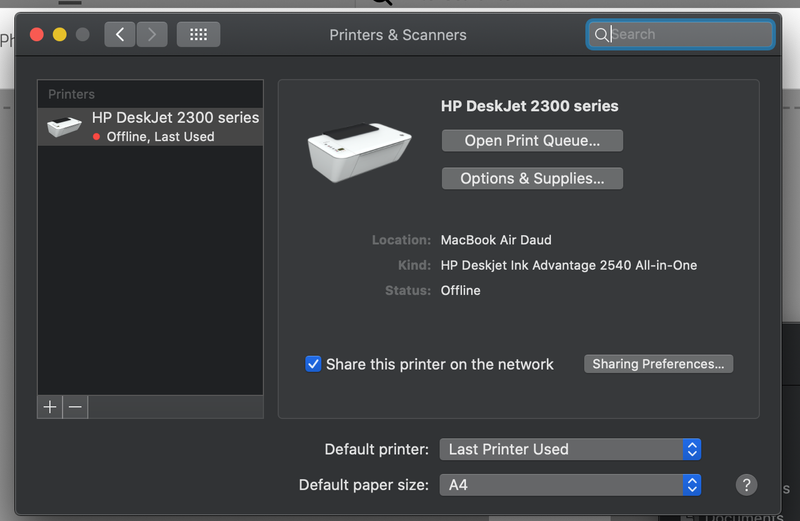Minimize the window with yellow button
The image size is (800, 521).
(60, 35)
